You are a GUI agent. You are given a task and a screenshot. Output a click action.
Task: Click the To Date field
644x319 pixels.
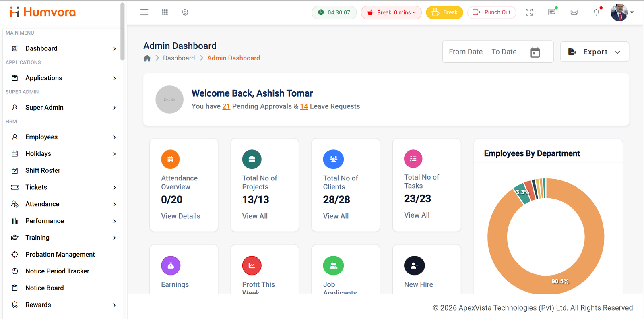click(x=504, y=52)
